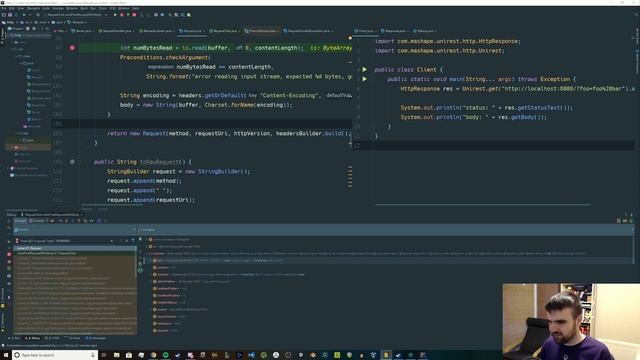Image resolution: width=640 pixels, height=360 pixels.
Task: Open the Edit menu
Action: pos(12,8)
